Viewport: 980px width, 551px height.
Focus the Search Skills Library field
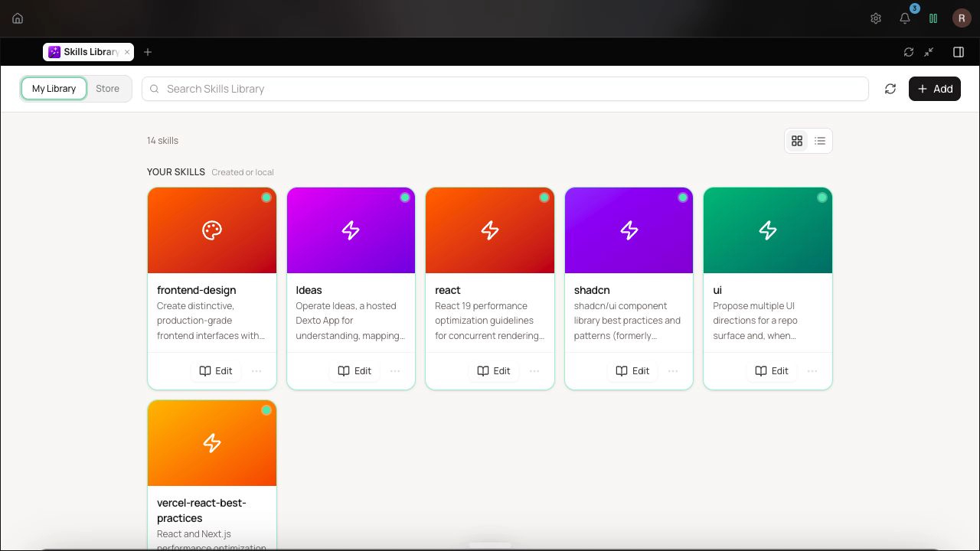point(505,89)
